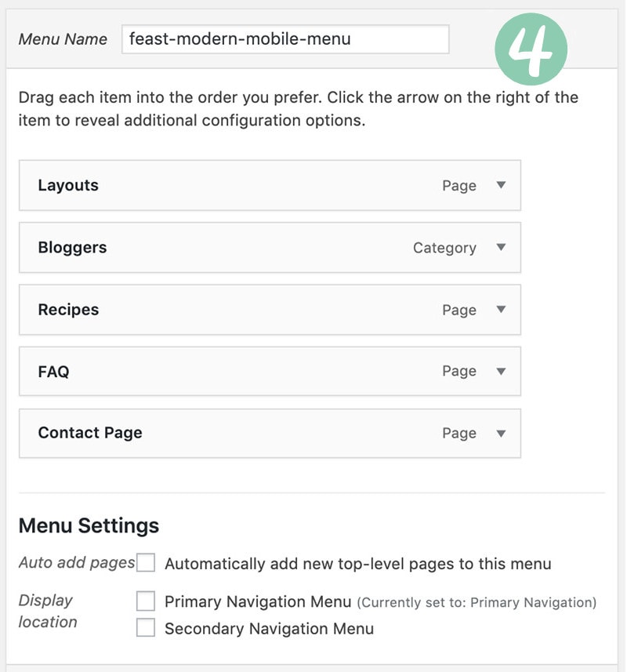
Task: Expand the Contact Page item arrow
Action: click(501, 434)
